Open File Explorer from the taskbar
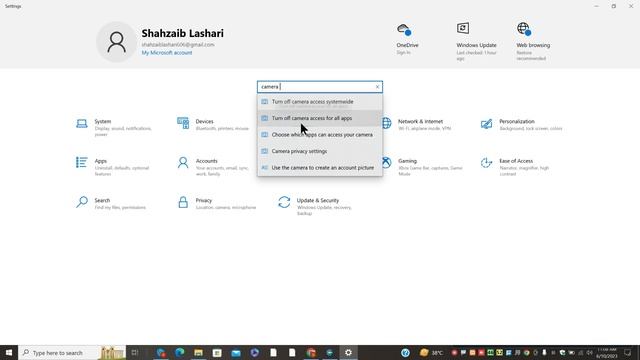This screenshot has height=360, width=640. click(198, 353)
